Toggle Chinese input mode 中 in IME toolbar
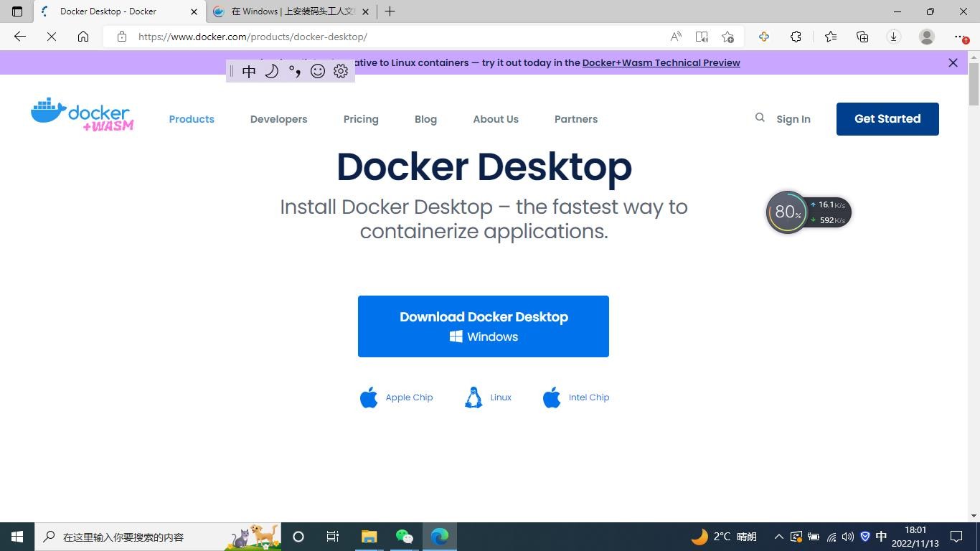Screen dimensions: 980x551 pyautogui.click(x=249, y=71)
